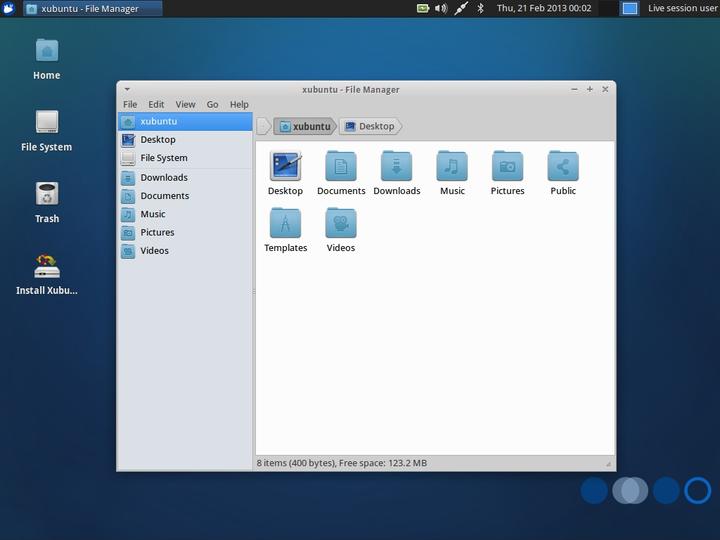Select Videos bookmark in the sidebar

coord(186,251)
